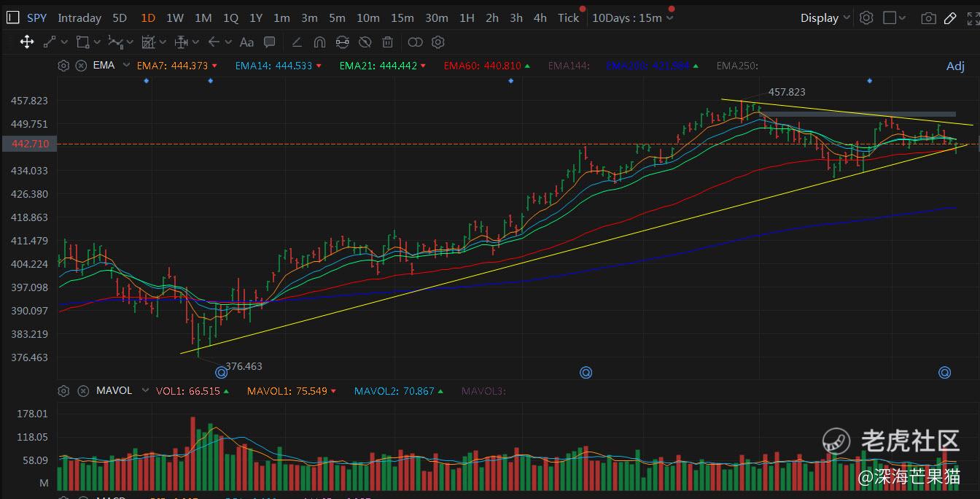Select the Tick timeframe

569,18
